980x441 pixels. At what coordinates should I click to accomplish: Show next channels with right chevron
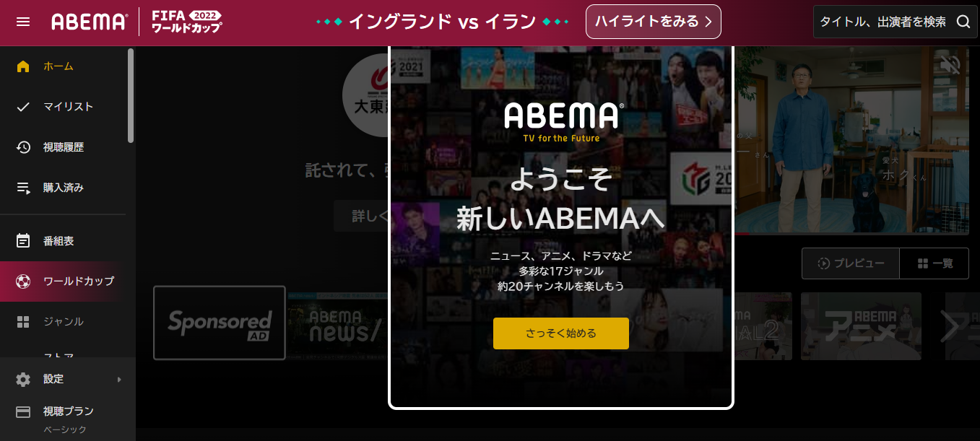tap(950, 327)
